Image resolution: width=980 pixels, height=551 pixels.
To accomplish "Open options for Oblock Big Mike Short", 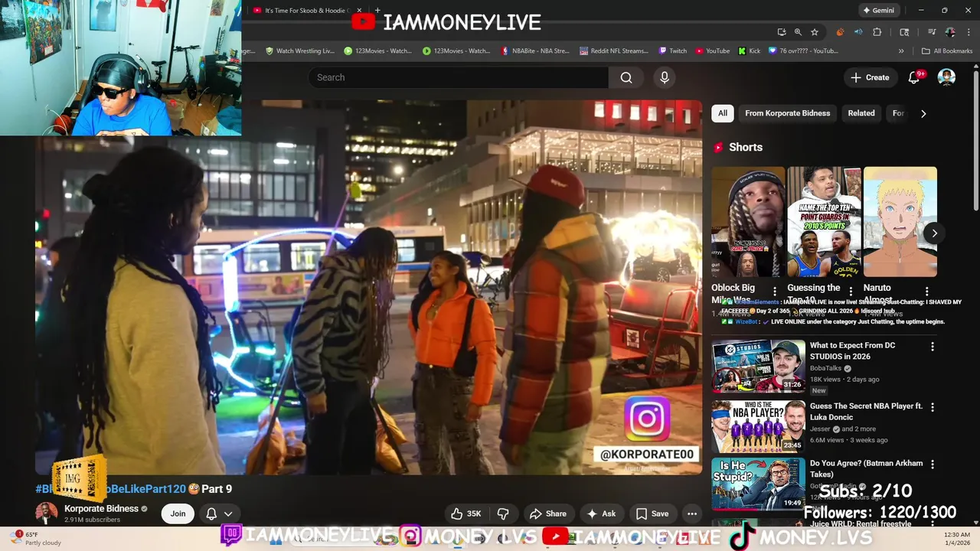I will [x=775, y=291].
